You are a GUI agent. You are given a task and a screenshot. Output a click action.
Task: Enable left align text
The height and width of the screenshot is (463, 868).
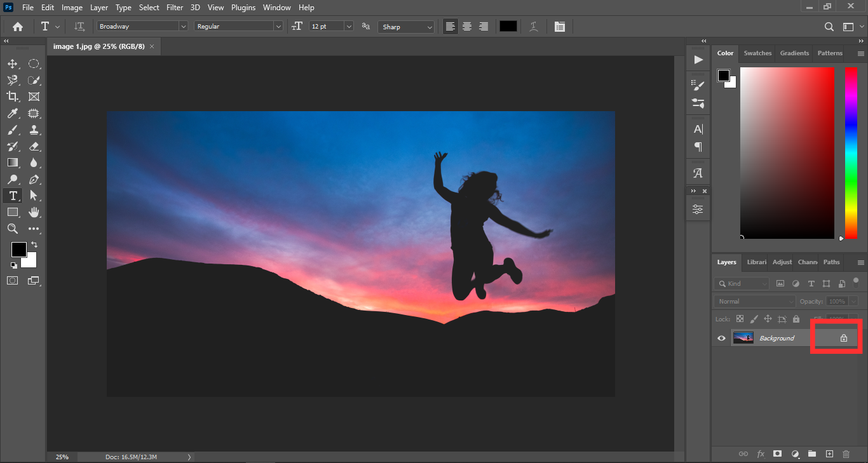pyautogui.click(x=451, y=27)
